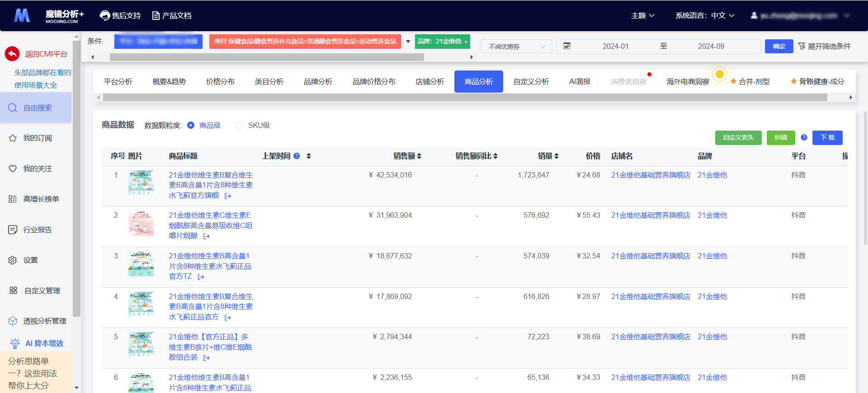The height and width of the screenshot is (393, 868).
Task: Click the 我的关注 heart icon
Action: [13, 168]
